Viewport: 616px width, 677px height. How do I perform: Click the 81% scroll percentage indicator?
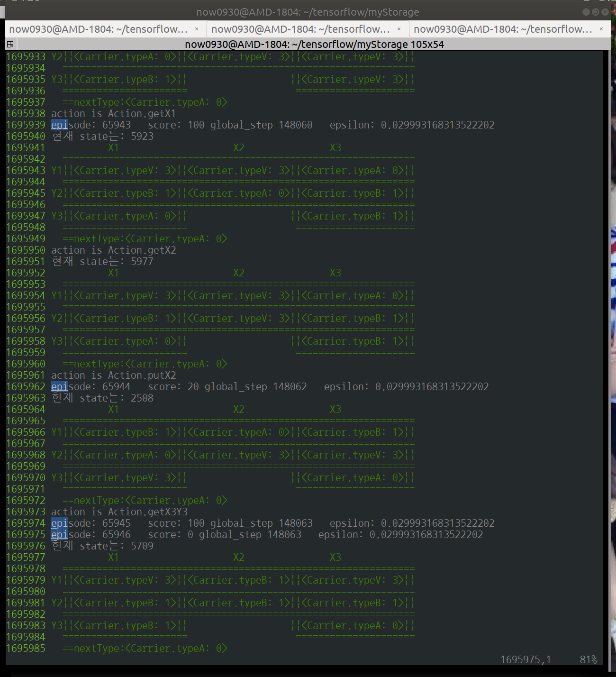tap(588, 659)
